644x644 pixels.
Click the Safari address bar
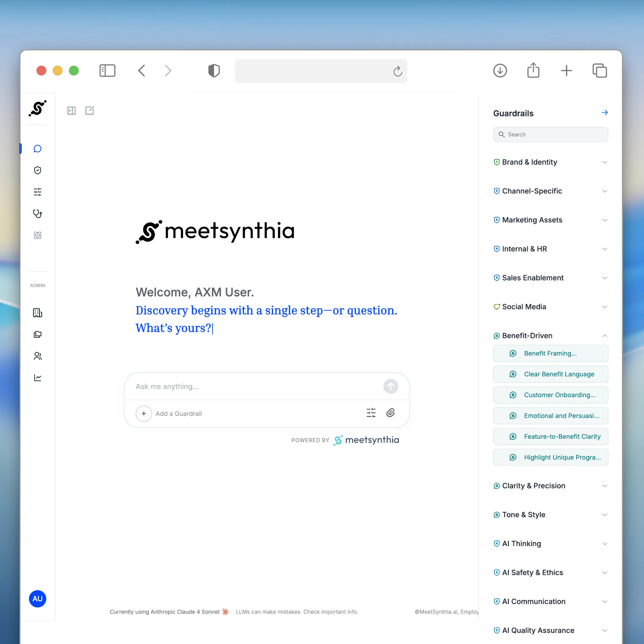tap(321, 71)
